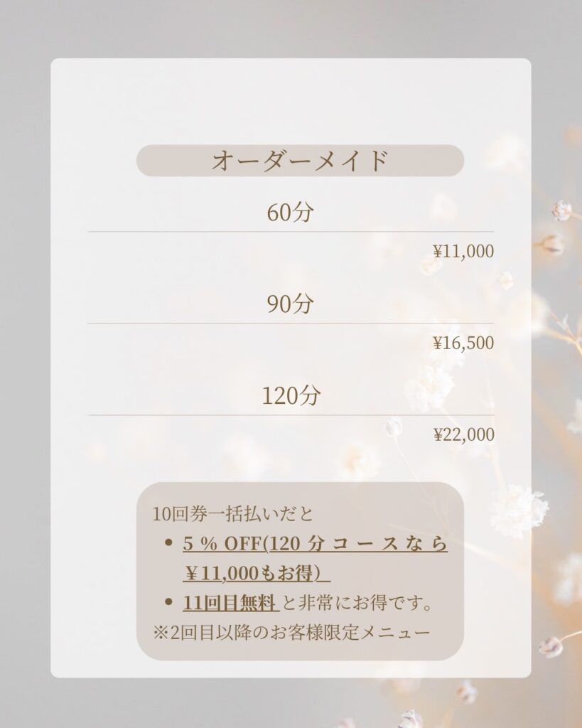Click the underlined 11回目無料 text
The image size is (582, 728).
(x=229, y=604)
